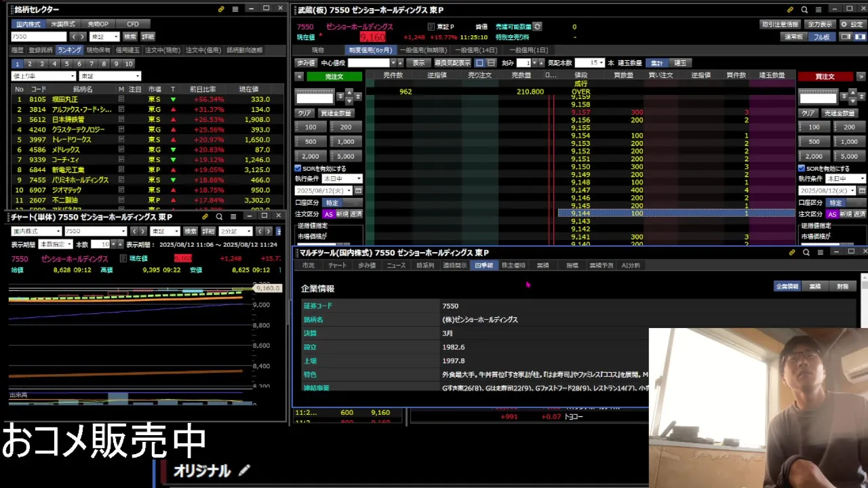Switch to 米国株式 tab
This screenshot has height=488, width=868.
click(63, 24)
